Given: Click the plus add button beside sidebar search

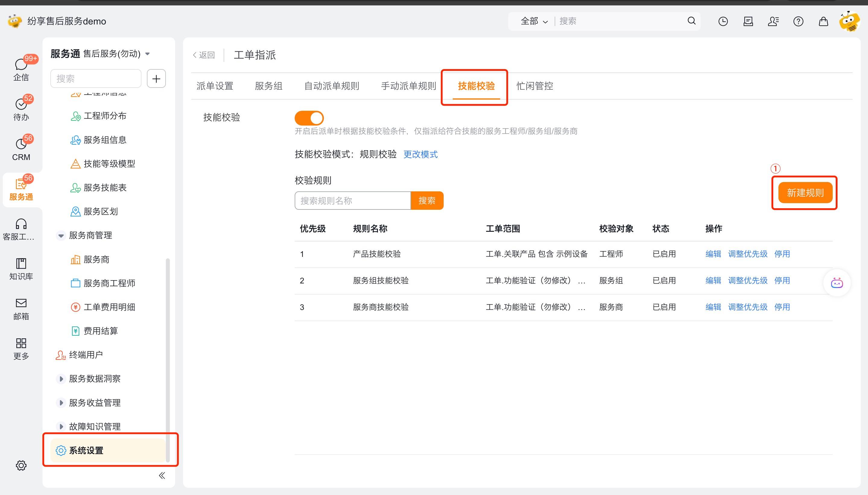Looking at the screenshot, I should (156, 78).
